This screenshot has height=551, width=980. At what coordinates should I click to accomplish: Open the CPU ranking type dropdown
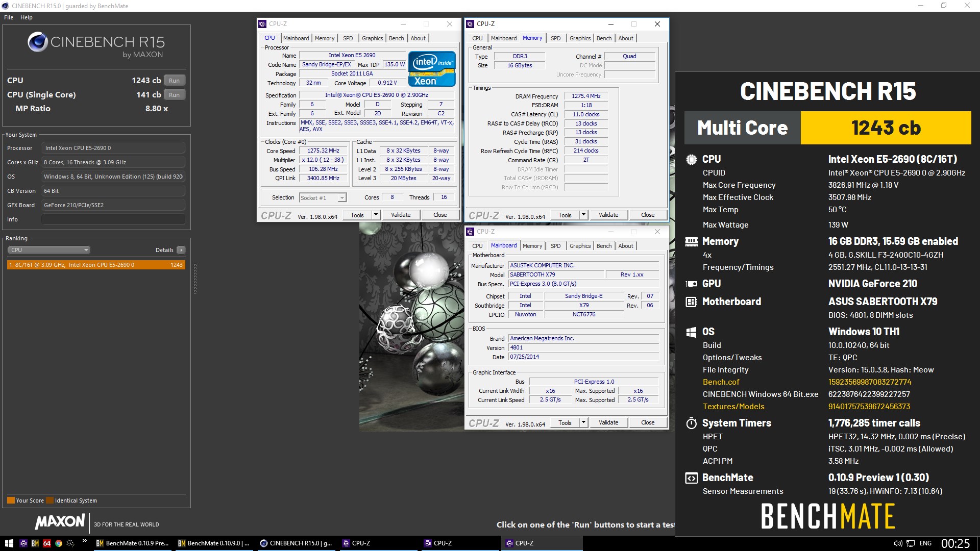[x=49, y=250]
